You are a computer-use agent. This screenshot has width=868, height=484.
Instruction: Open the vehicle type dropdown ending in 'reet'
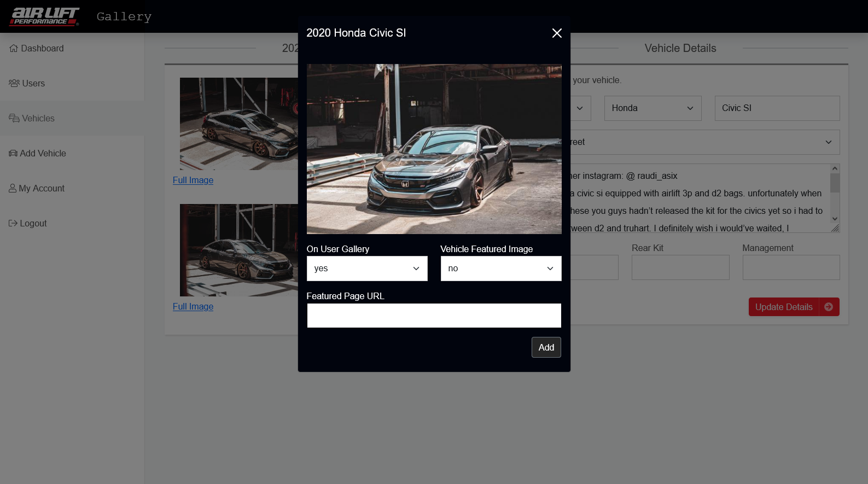[705, 142]
